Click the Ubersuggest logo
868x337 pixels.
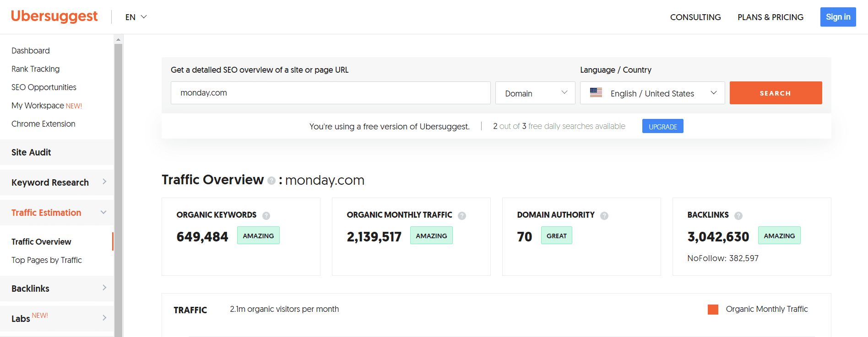[x=54, y=16]
